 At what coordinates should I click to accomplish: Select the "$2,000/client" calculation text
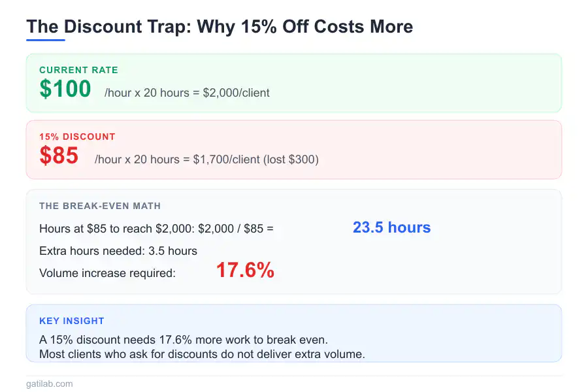pos(237,93)
